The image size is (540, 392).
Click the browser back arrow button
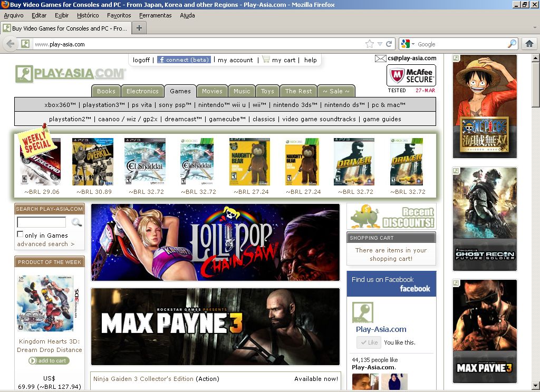tap(10, 44)
